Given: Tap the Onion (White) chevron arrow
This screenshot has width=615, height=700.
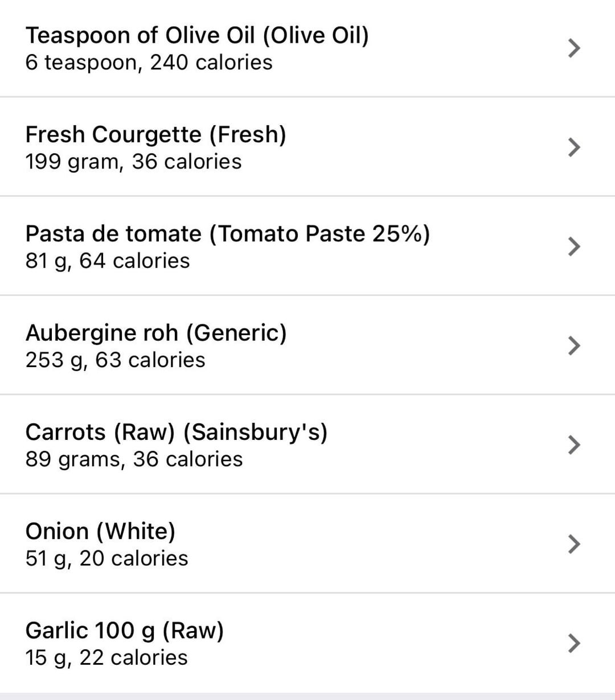Looking at the screenshot, I should pyautogui.click(x=574, y=544).
